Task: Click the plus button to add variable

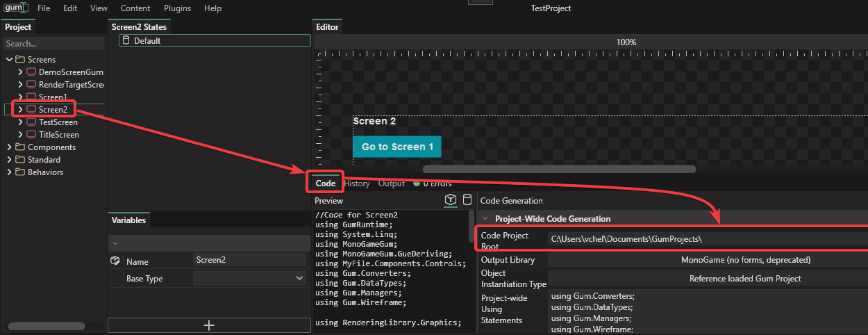Action: pyautogui.click(x=208, y=325)
